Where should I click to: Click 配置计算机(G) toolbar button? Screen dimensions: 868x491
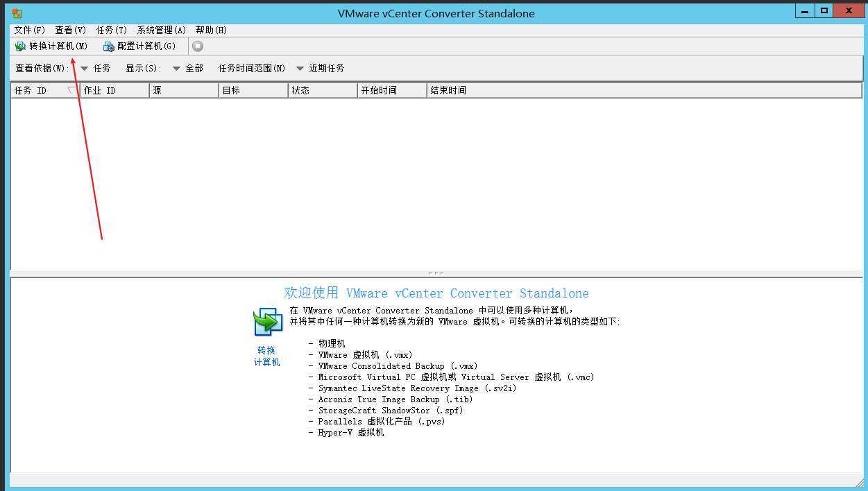(x=139, y=46)
